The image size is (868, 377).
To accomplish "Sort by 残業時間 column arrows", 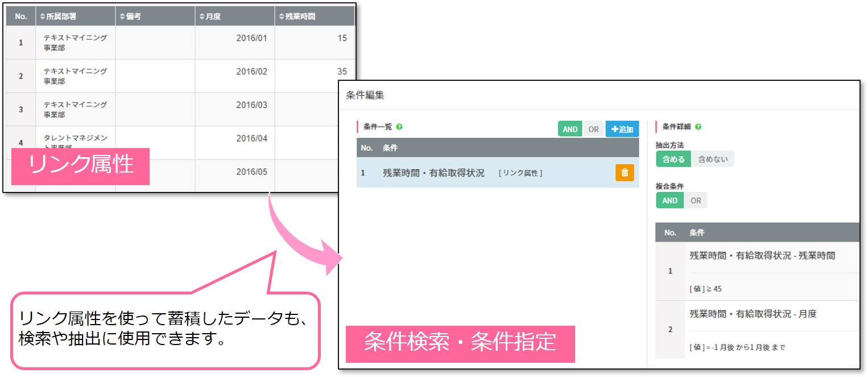I will 282,17.
